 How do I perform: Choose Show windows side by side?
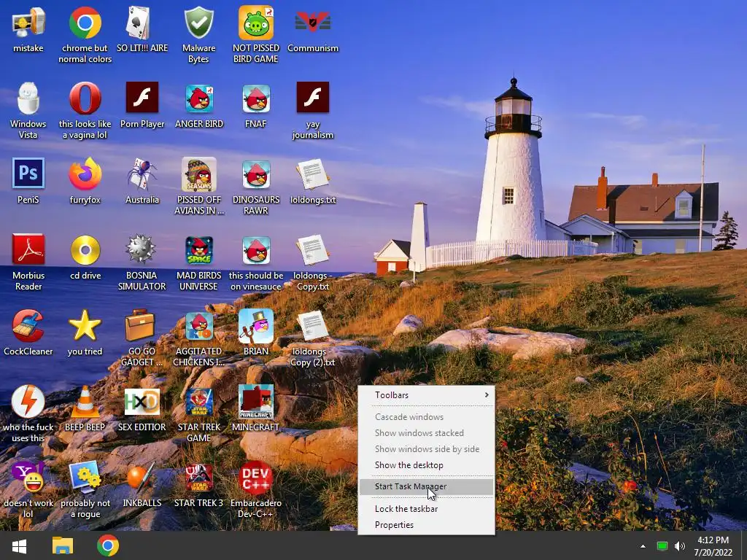[426, 449]
